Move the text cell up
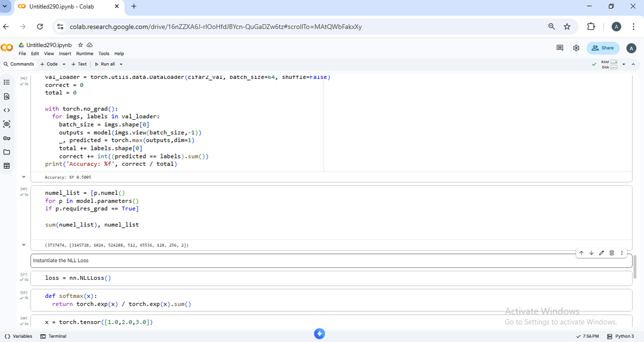Viewport: 644px width, 342px height. (x=581, y=253)
